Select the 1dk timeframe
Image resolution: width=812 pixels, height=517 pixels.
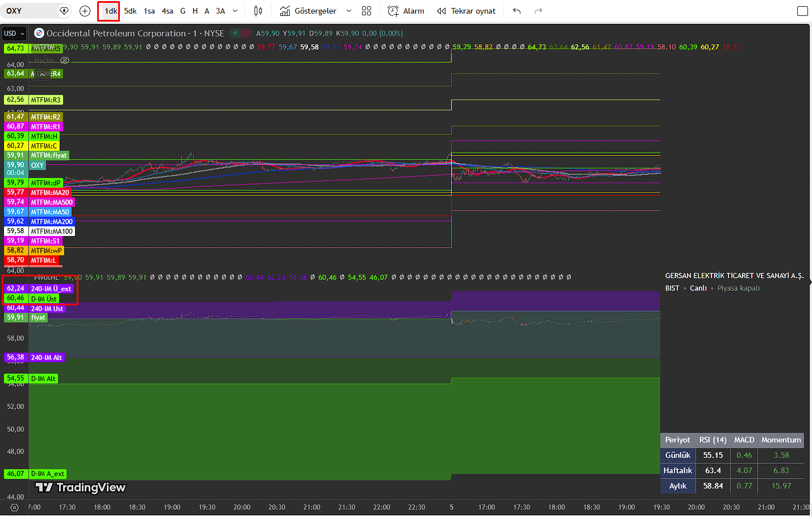111,11
